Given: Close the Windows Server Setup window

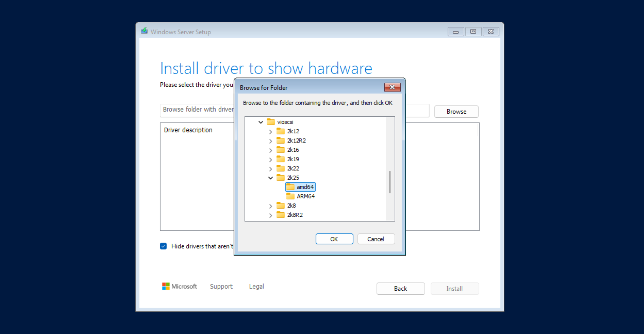Looking at the screenshot, I should point(491,32).
